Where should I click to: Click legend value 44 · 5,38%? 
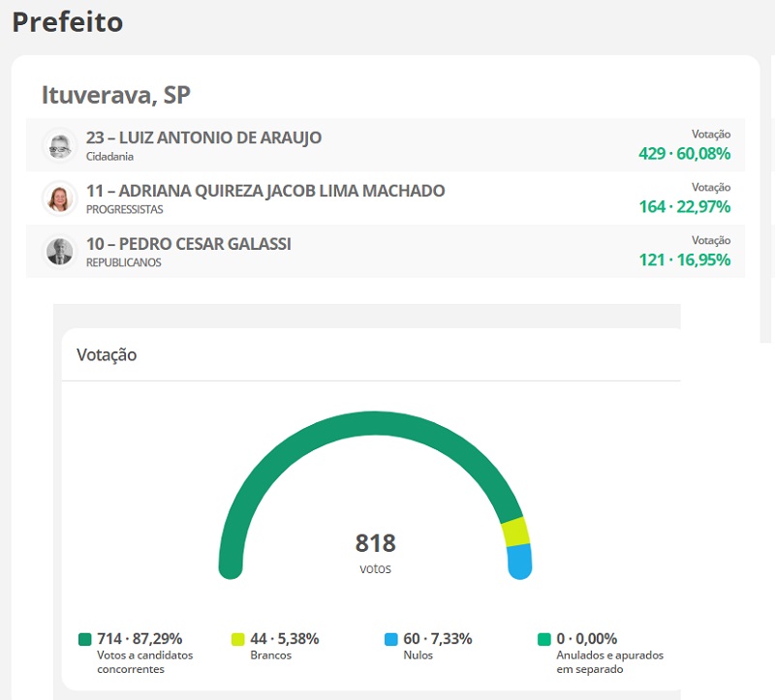tap(285, 639)
